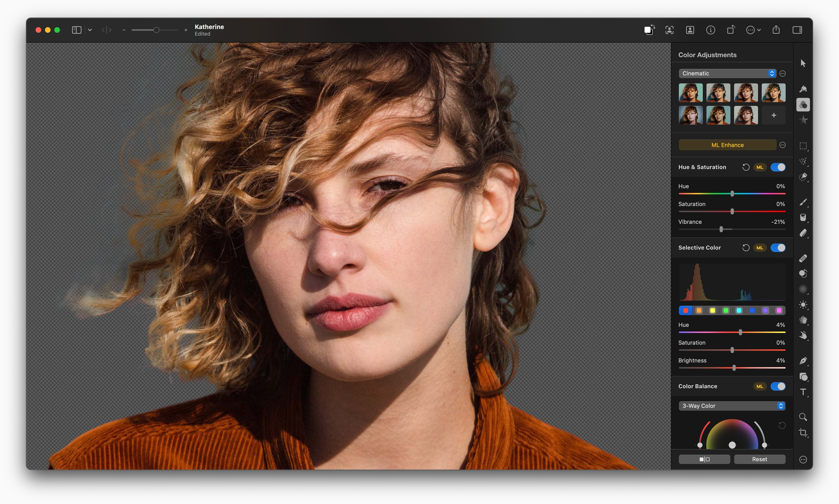Pick the Paint brush tool
The width and height of the screenshot is (839, 504).
pos(803,202)
